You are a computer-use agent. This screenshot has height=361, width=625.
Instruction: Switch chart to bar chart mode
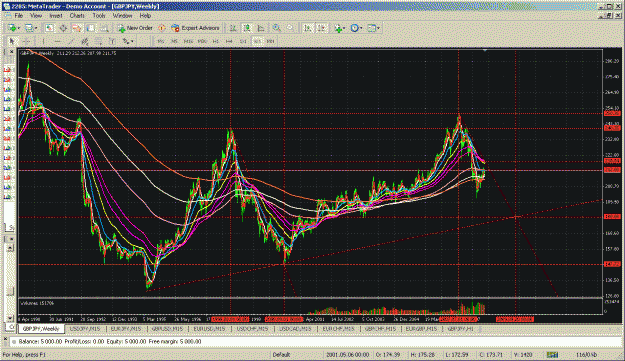(x=233, y=28)
